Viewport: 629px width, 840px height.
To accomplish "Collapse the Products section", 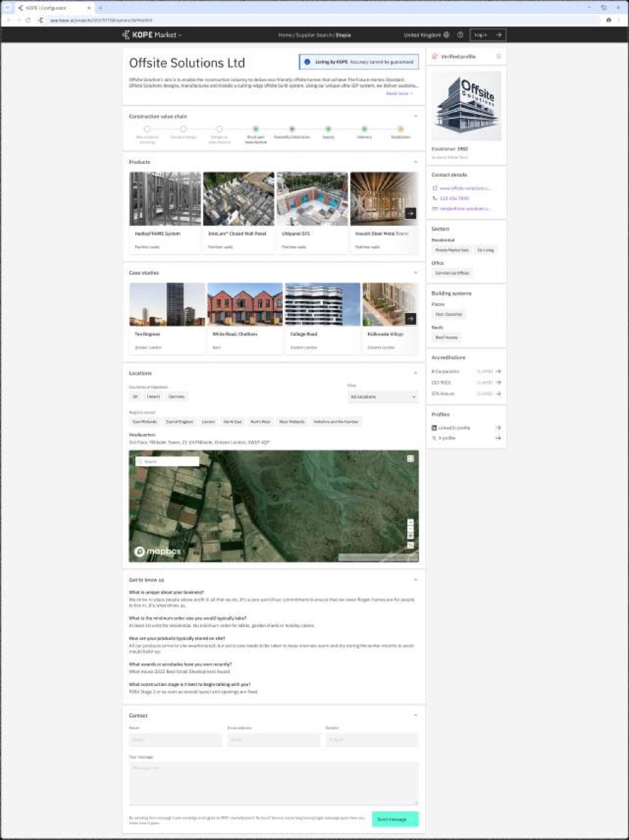I will pos(415,162).
